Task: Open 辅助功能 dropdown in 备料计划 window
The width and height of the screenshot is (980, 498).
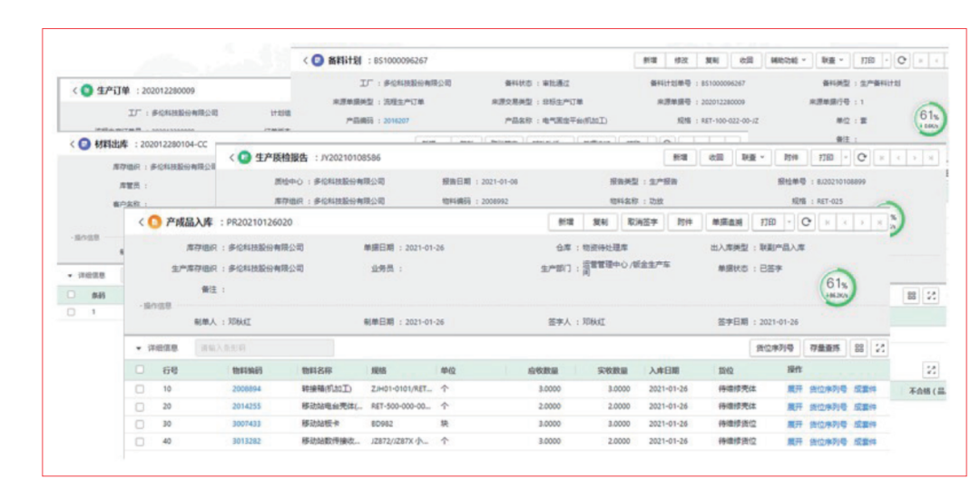Action: click(x=789, y=61)
